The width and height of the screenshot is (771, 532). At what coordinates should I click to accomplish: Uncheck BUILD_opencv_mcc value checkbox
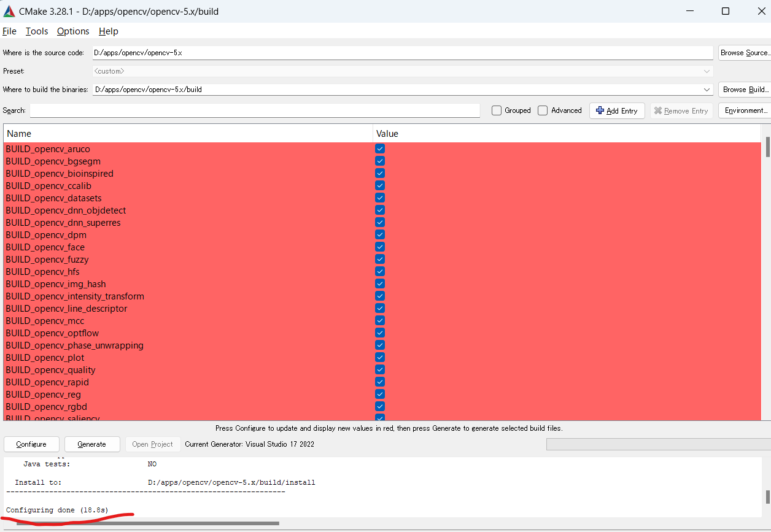tap(380, 320)
